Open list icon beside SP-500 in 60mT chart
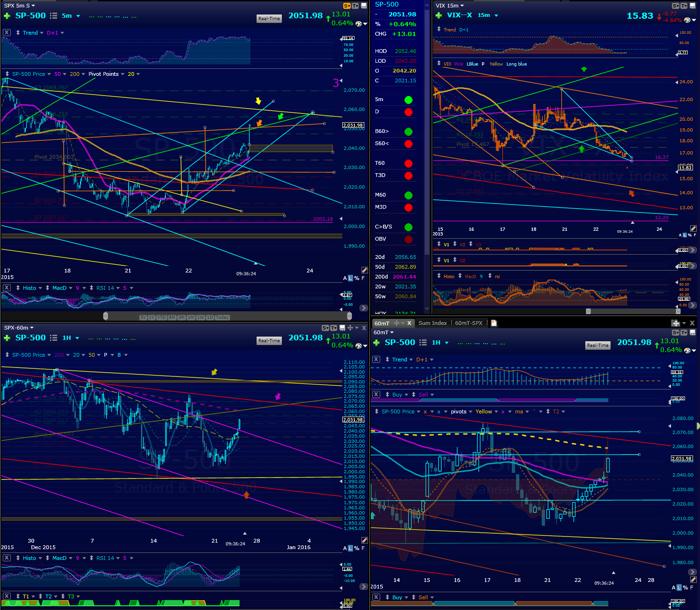This screenshot has height=610, width=700. (423, 343)
